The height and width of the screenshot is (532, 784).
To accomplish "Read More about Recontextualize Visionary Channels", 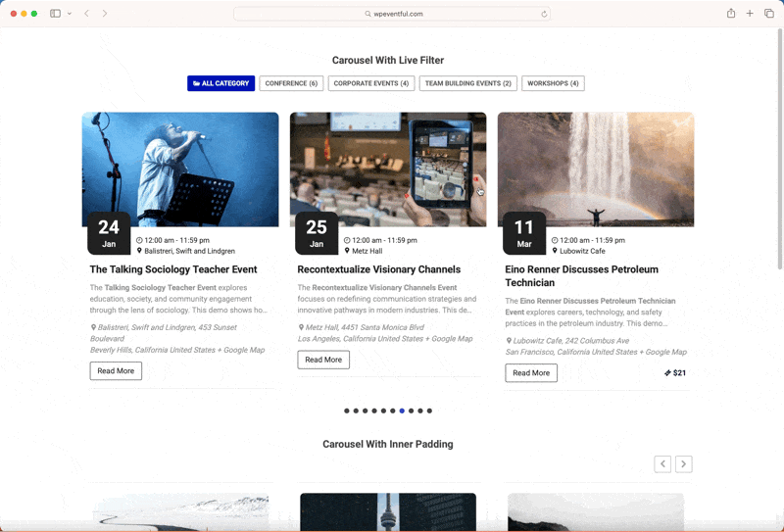I will (x=323, y=360).
